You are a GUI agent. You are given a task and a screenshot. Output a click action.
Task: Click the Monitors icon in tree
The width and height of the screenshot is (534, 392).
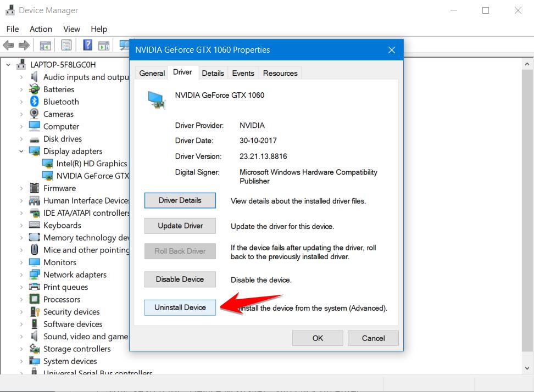coord(35,262)
